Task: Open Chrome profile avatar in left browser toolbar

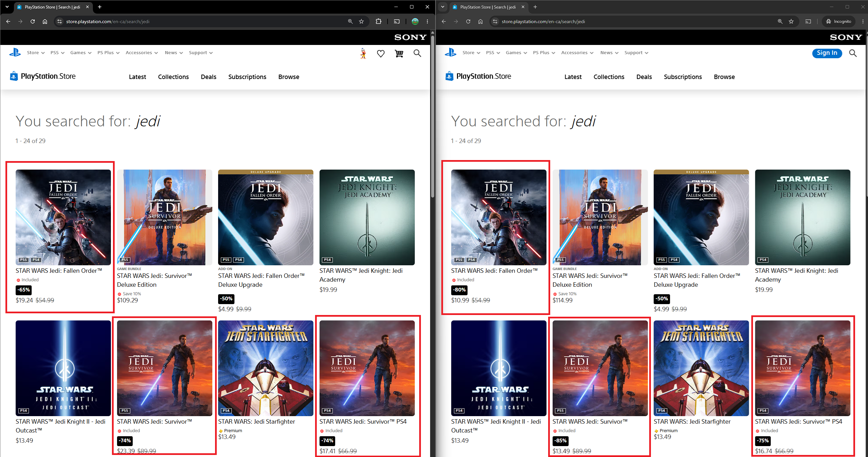Action: [415, 21]
